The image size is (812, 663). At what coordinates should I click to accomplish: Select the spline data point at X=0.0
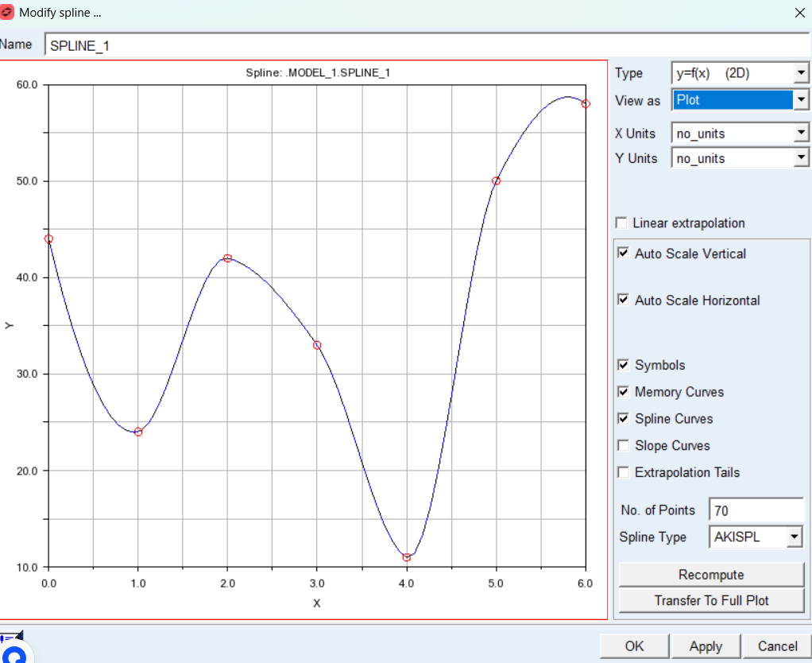(x=48, y=238)
